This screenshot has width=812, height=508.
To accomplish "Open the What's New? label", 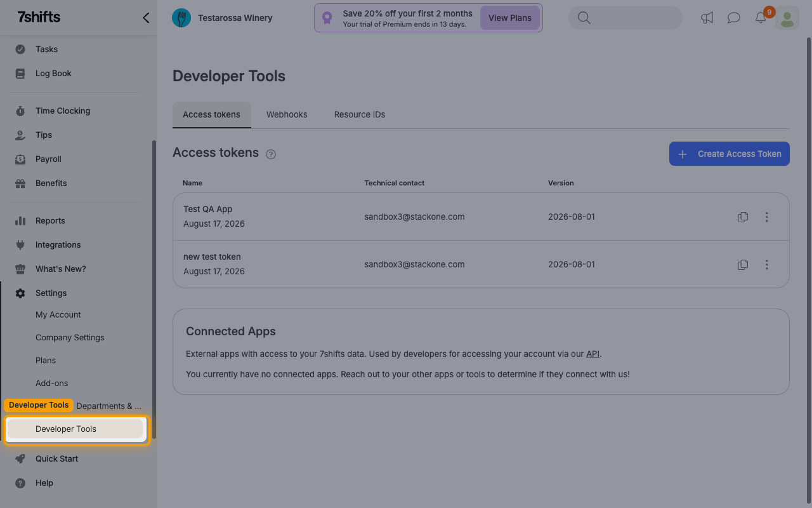I will 61,269.
